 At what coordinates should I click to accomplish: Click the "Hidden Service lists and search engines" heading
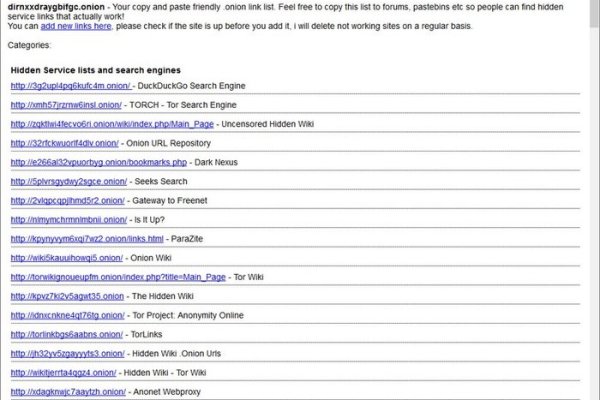(96, 70)
